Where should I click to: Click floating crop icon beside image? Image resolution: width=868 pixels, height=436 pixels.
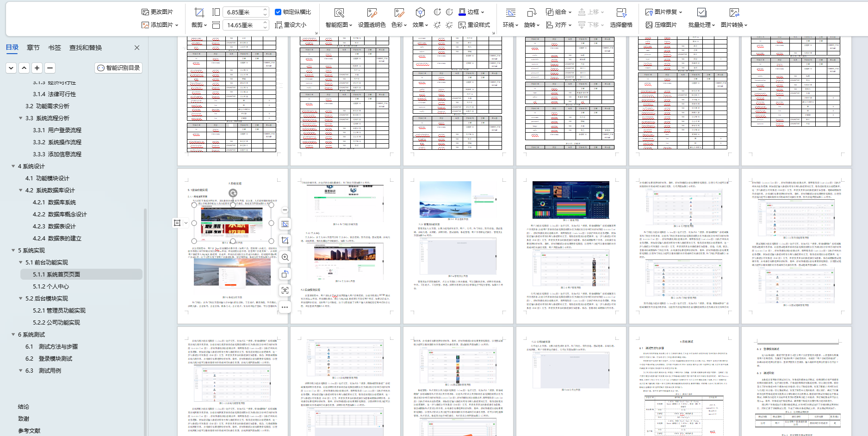[285, 240]
